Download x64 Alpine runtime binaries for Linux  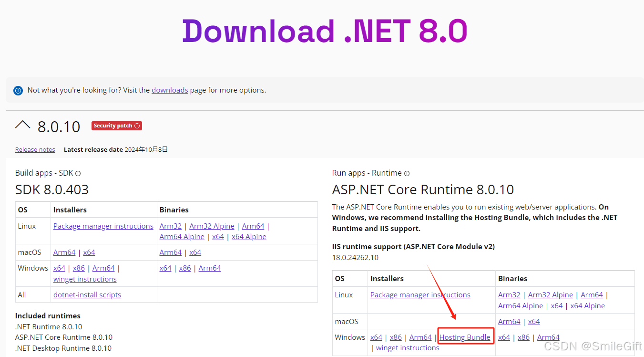[x=588, y=305]
